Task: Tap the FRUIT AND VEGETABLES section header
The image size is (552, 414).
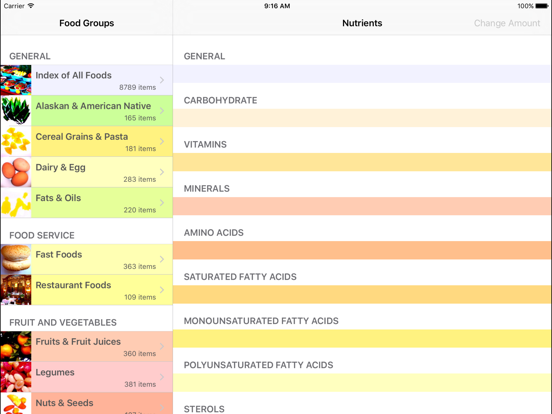Action: [63, 322]
